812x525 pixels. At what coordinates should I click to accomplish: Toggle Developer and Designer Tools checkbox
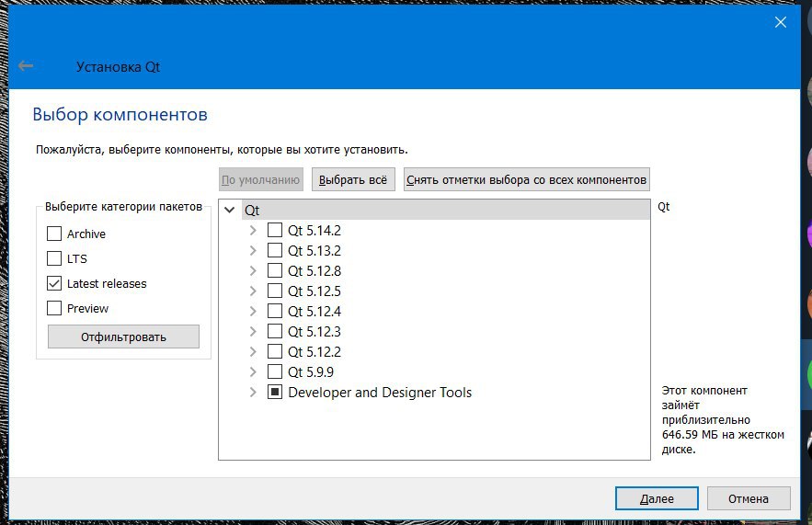coord(274,392)
